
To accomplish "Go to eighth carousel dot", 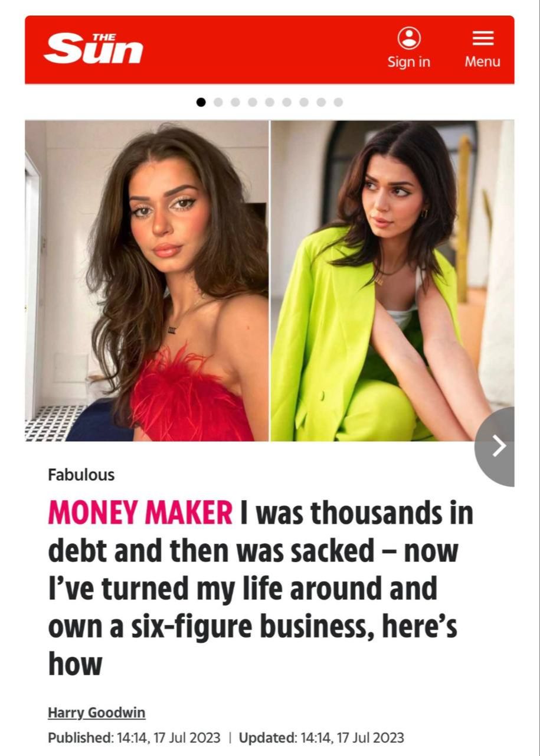I will (321, 102).
